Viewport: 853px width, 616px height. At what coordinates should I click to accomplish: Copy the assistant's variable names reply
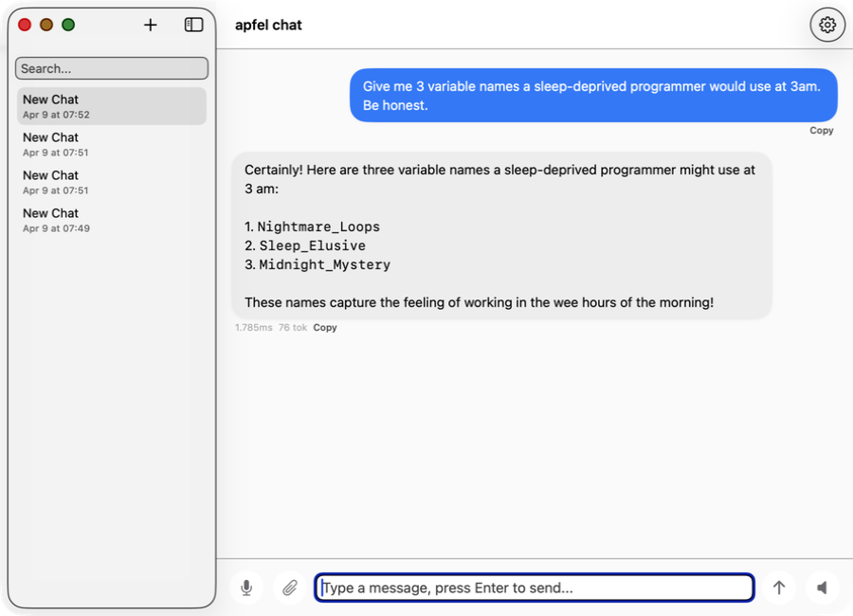click(x=324, y=327)
